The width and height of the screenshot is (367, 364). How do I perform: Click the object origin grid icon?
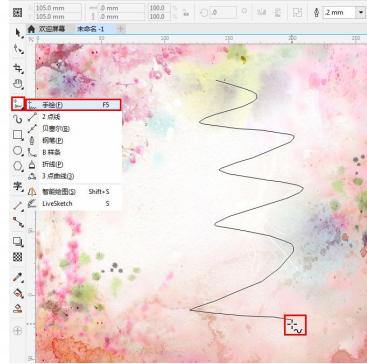[18, 12]
